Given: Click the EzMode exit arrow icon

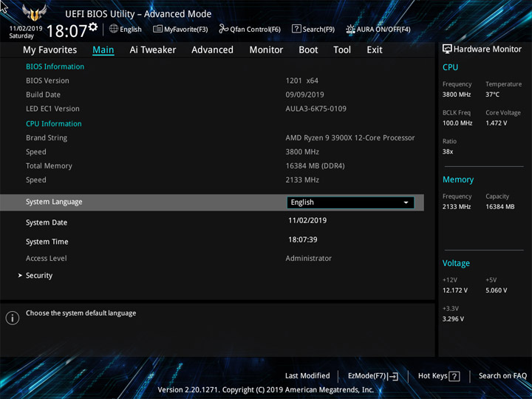Looking at the screenshot, I should pyautogui.click(x=393, y=376).
